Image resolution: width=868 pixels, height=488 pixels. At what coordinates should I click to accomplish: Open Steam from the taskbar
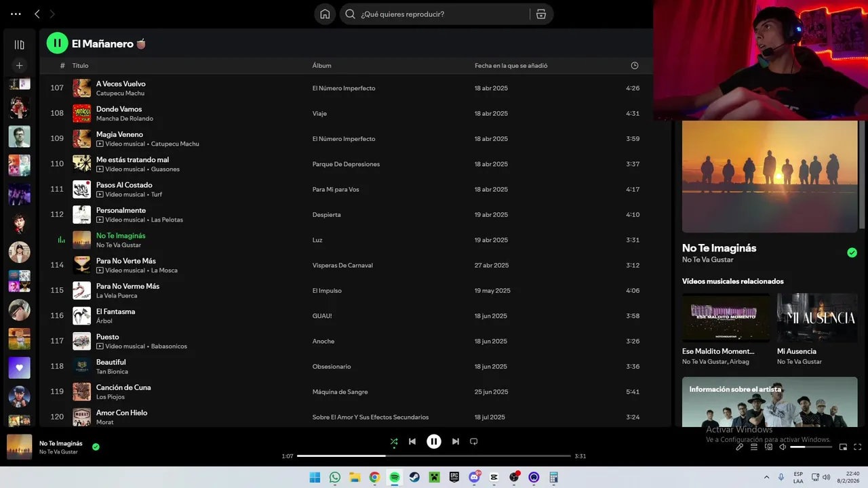[x=414, y=477]
